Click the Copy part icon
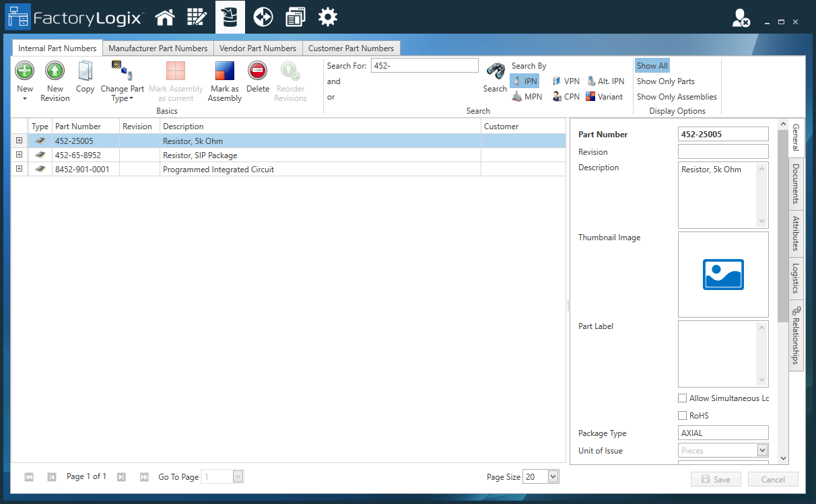This screenshot has width=816, height=504. (85, 71)
